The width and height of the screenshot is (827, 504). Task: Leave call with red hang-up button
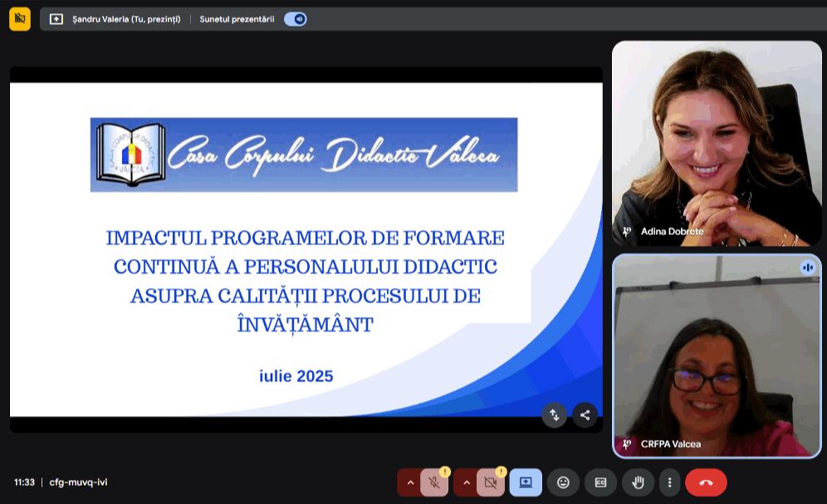coord(706,482)
